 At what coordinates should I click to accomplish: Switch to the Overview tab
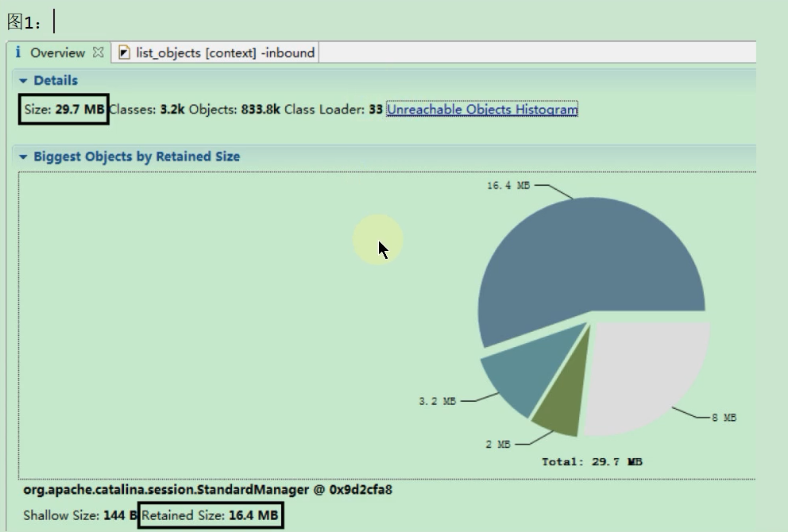click(57, 52)
